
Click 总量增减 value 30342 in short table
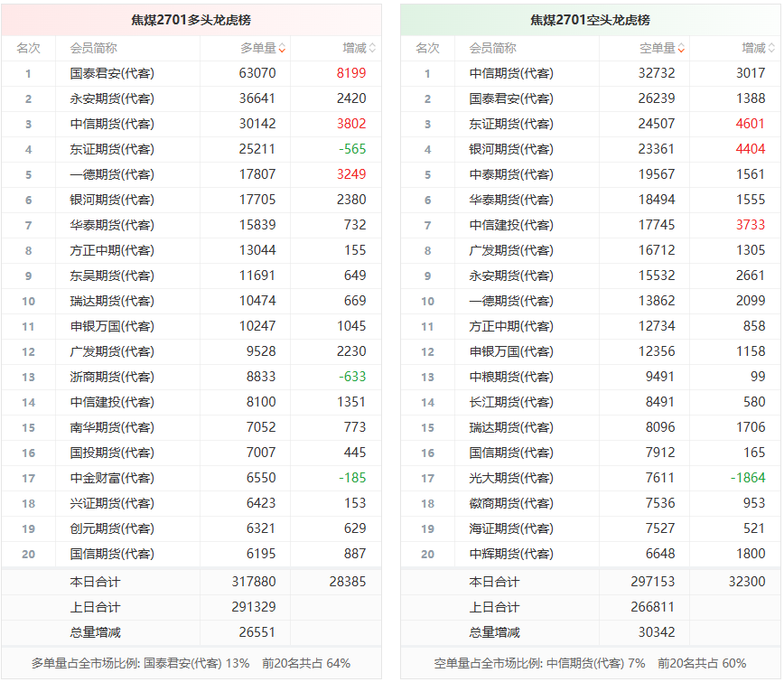click(657, 632)
